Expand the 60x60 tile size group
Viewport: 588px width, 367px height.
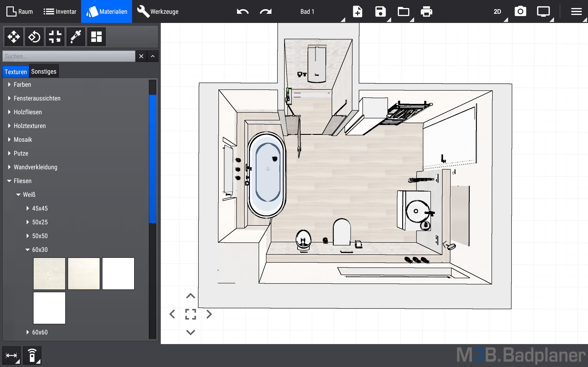28,332
